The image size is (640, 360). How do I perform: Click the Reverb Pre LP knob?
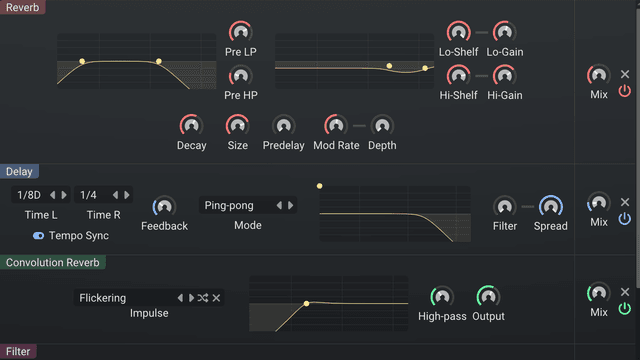point(240,32)
